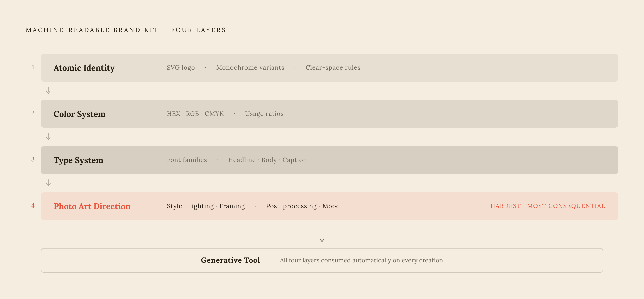This screenshot has height=299, width=644.
Task: Select 'Clear-space rules' text
Action: coord(333,67)
